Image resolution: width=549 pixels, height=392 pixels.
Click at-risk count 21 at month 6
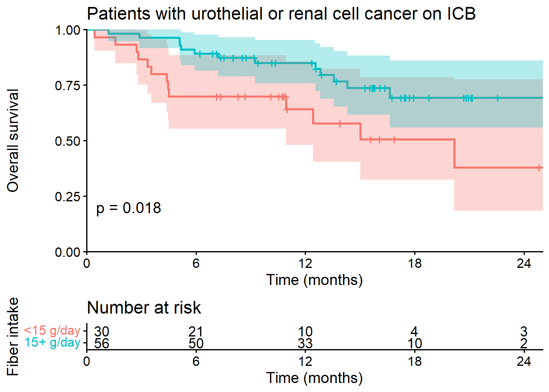196,331
